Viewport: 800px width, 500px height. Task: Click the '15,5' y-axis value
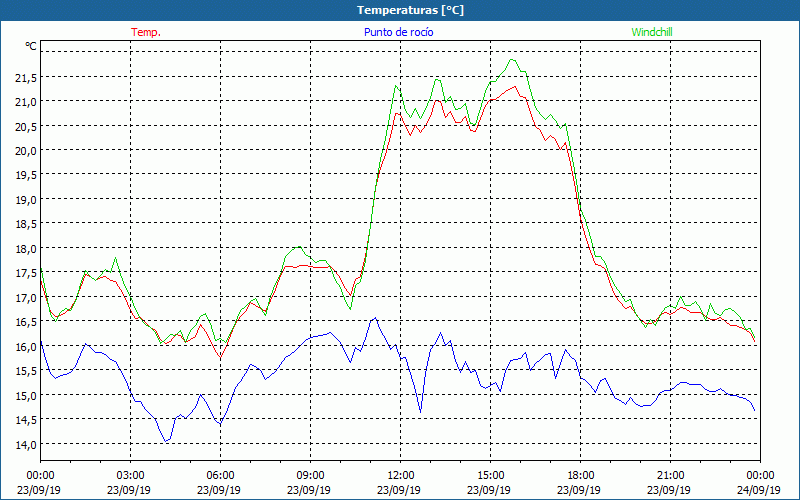coord(26,371)
